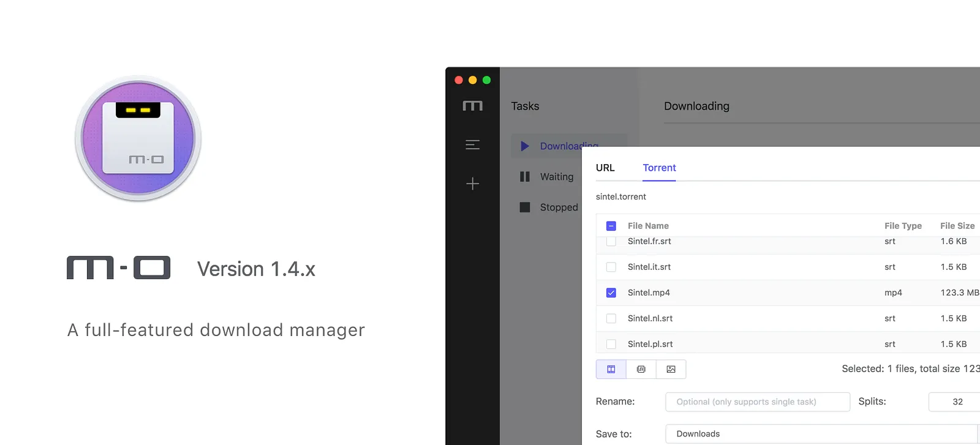This screenshot has width=980, height=445.
Task: Check the Sintel.it.srt file checkbox
Action: coord(611,267)
